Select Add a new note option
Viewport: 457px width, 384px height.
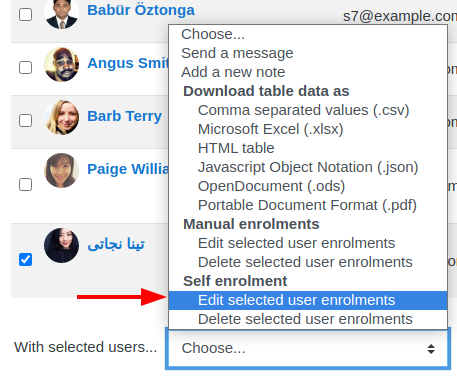pyautogui.click(x=233, y=72)
